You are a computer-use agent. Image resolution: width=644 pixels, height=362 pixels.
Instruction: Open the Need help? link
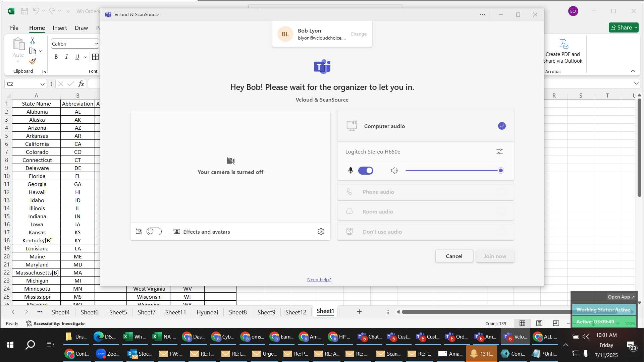[319, 280]
